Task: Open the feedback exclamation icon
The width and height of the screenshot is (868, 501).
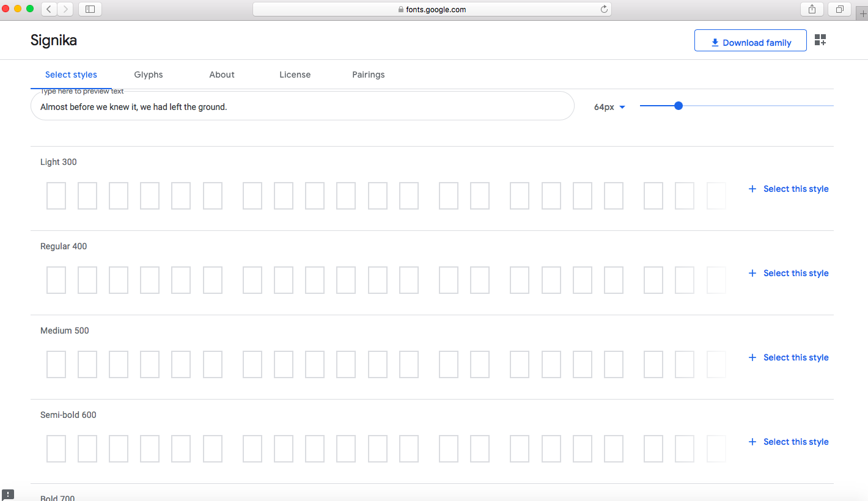Action: pos(8,495)
